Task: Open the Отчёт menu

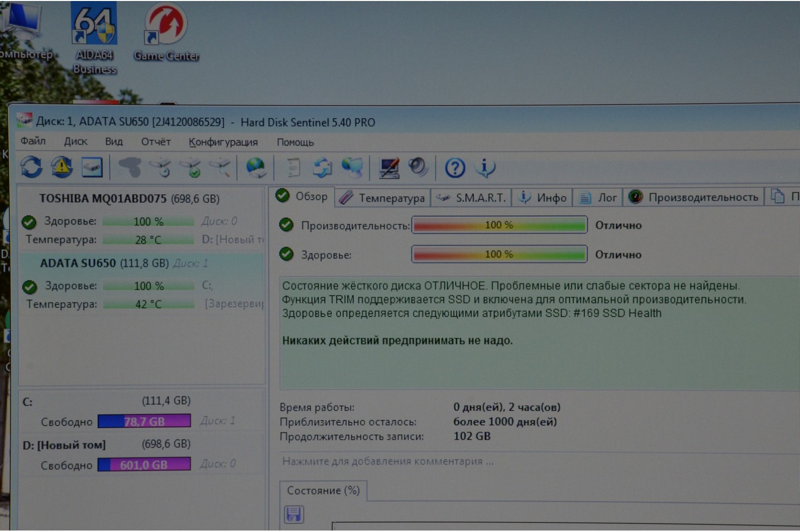Action: tap(156, 142)
